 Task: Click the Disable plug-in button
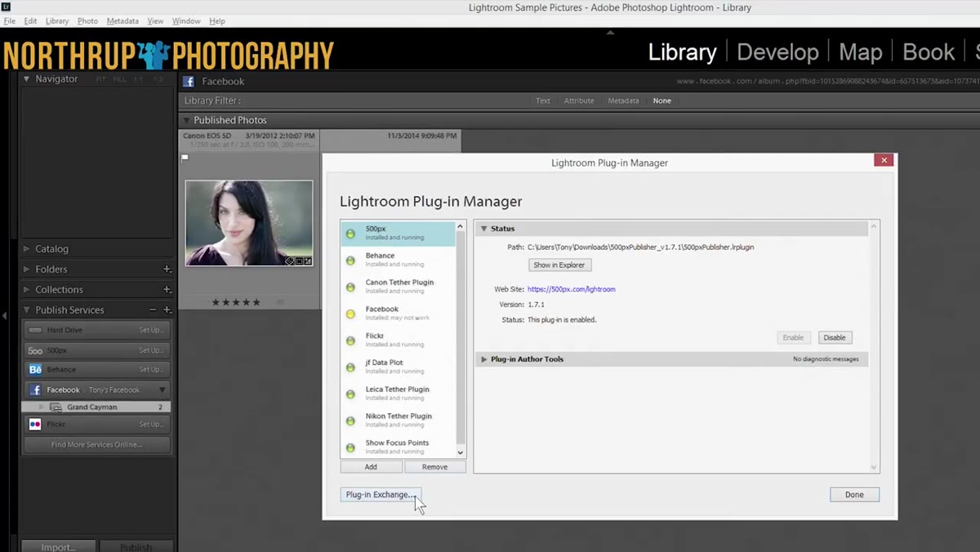tap(835, 337)
